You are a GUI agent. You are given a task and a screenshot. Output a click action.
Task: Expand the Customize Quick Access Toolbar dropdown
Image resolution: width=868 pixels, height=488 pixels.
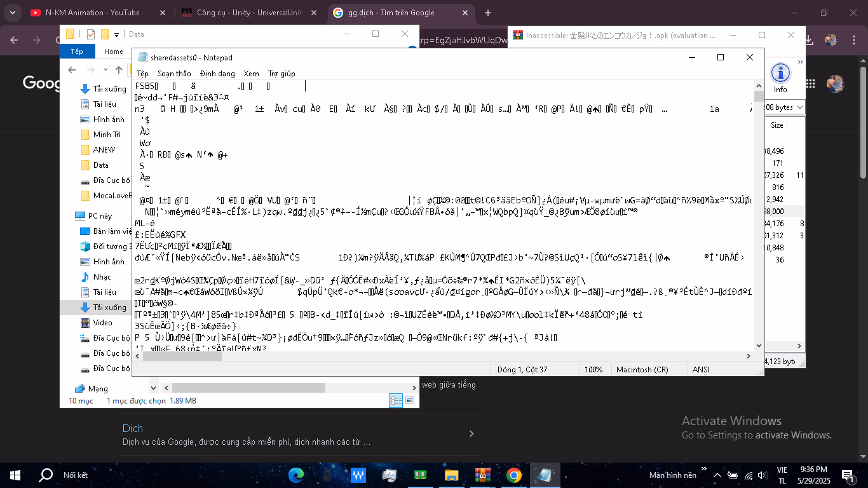(x=117, y=34)
